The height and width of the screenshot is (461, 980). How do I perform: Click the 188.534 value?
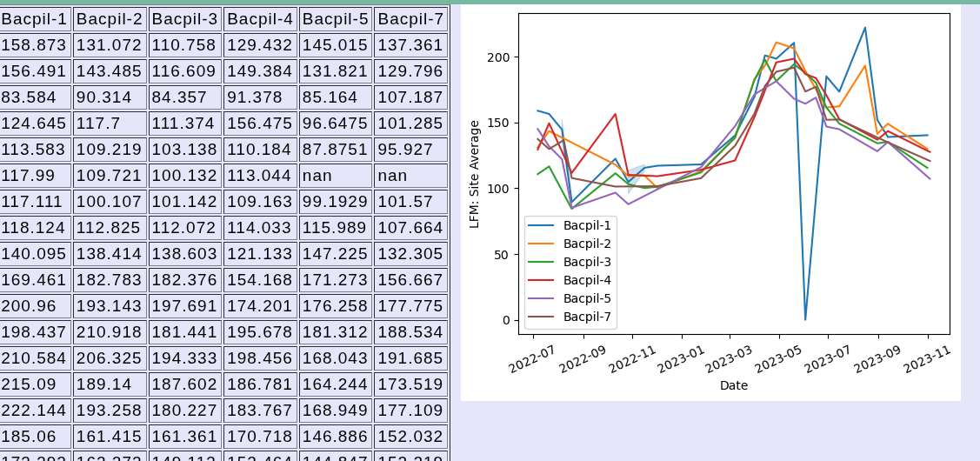click(x=411, y=332)
